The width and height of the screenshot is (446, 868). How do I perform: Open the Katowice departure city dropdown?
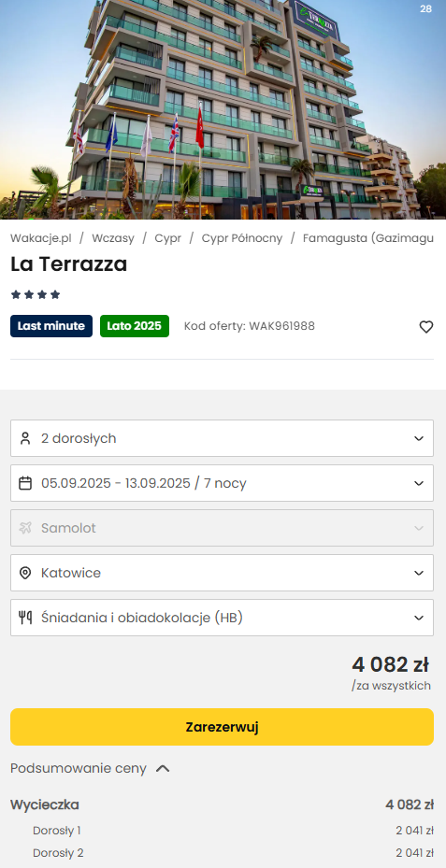point(222,573)
